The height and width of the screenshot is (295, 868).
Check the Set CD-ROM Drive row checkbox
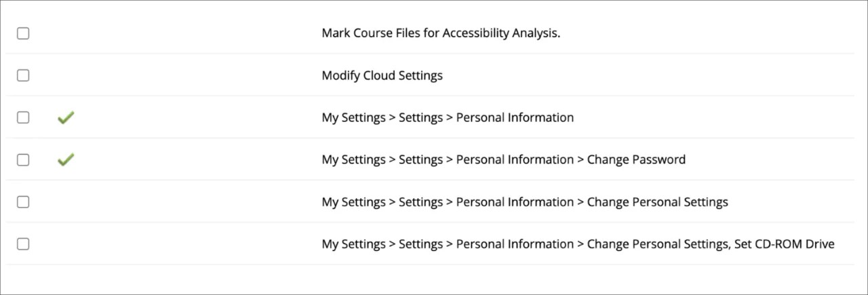[x=23, y=243]
